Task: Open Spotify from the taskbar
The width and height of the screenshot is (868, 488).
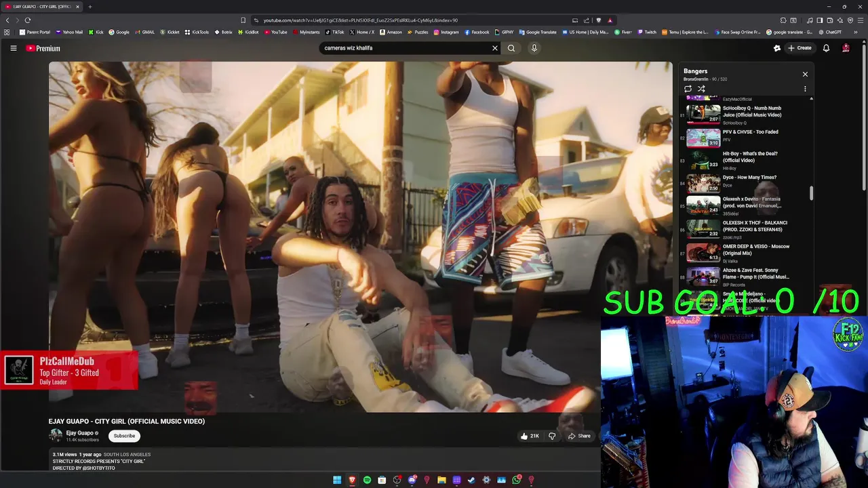Action: click(x=367, y=480)
